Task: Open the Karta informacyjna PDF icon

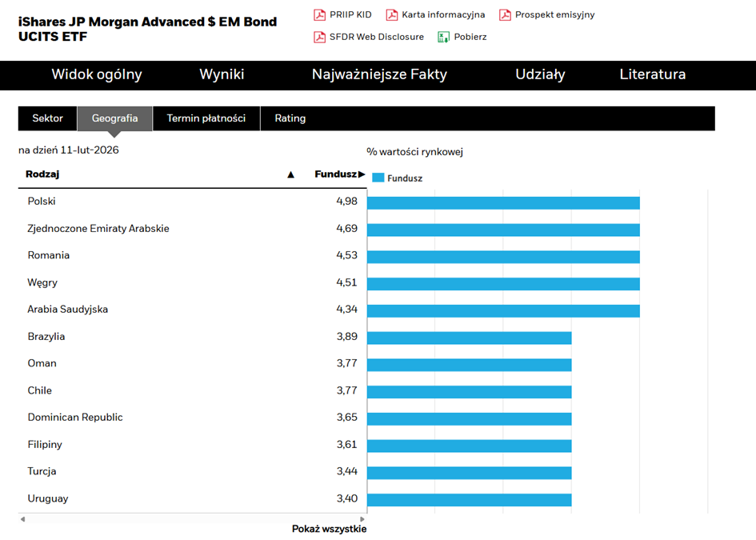Action: 391,15
